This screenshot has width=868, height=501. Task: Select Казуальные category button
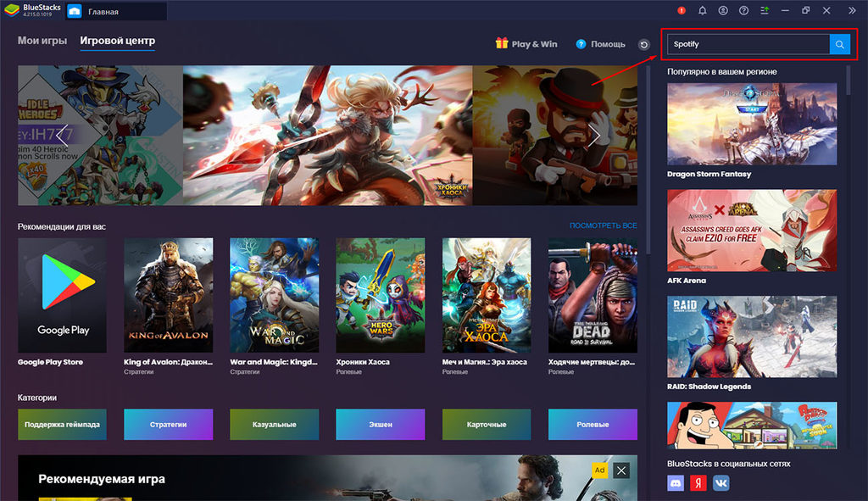point(274,425)
